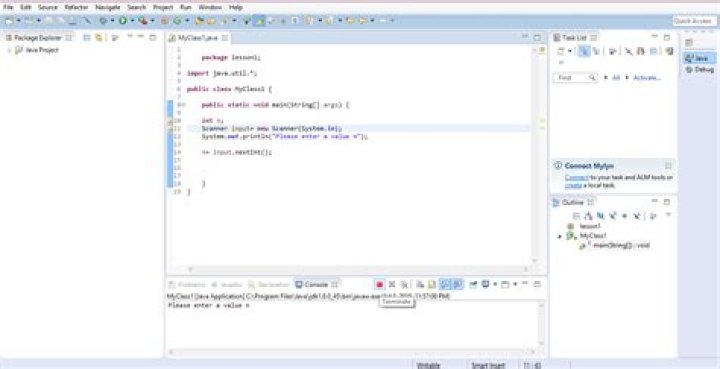Viewport: 720px width, 369px height.
Task: Toggle Categorized presentation in Task List
Action: tap(584, 51)
